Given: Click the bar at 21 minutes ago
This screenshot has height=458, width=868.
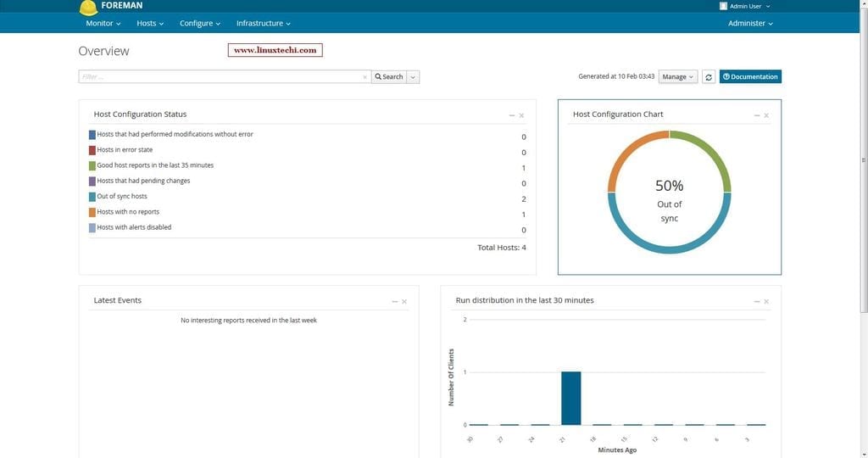Looking at the screenshot, I should pos(570,398).
